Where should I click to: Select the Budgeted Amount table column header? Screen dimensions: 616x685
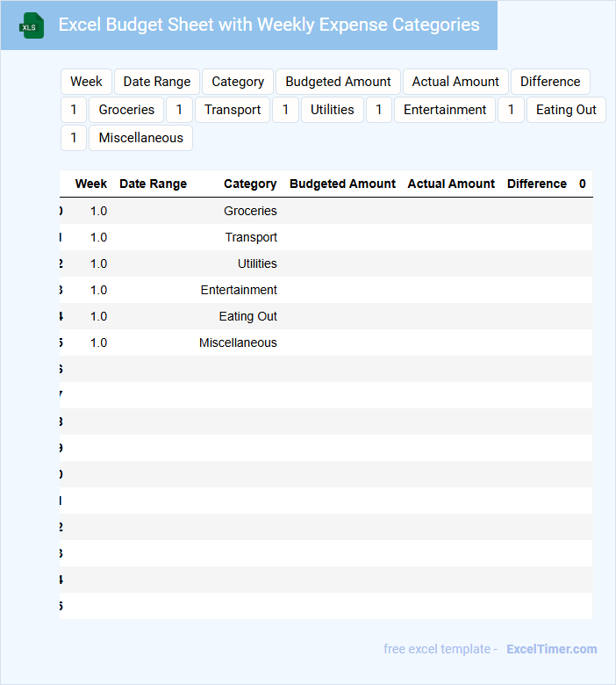(x=342, y=184)
